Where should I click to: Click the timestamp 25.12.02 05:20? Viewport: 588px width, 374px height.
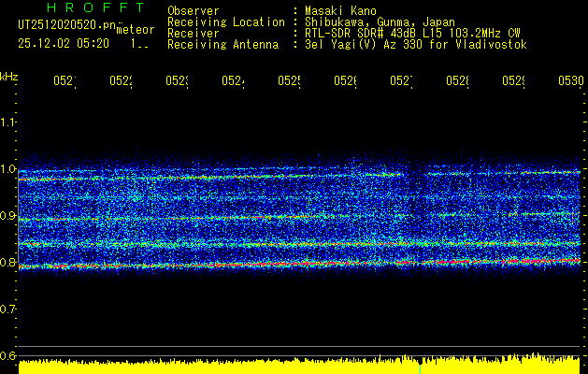64,44
